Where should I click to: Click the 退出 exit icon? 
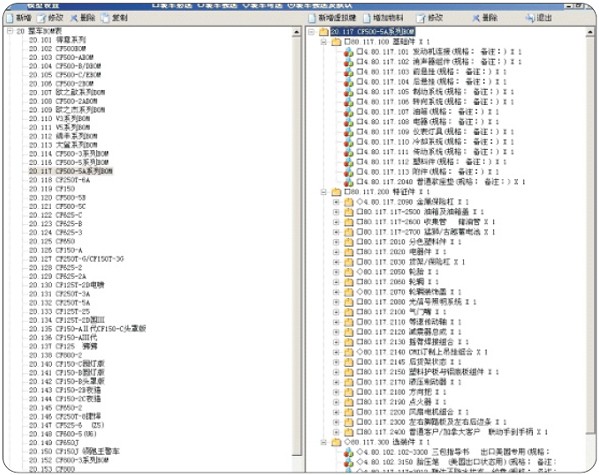pyautogui.click(x=530, y=18)
